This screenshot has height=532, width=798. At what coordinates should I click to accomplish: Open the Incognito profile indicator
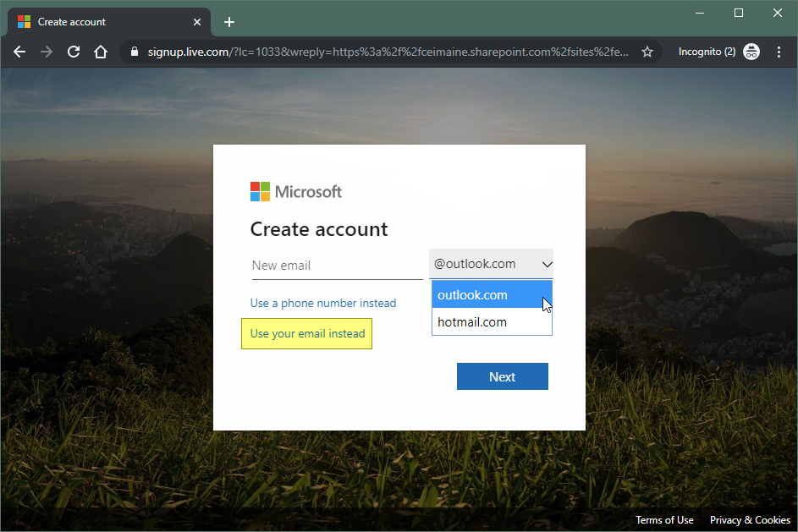(718, 52)
